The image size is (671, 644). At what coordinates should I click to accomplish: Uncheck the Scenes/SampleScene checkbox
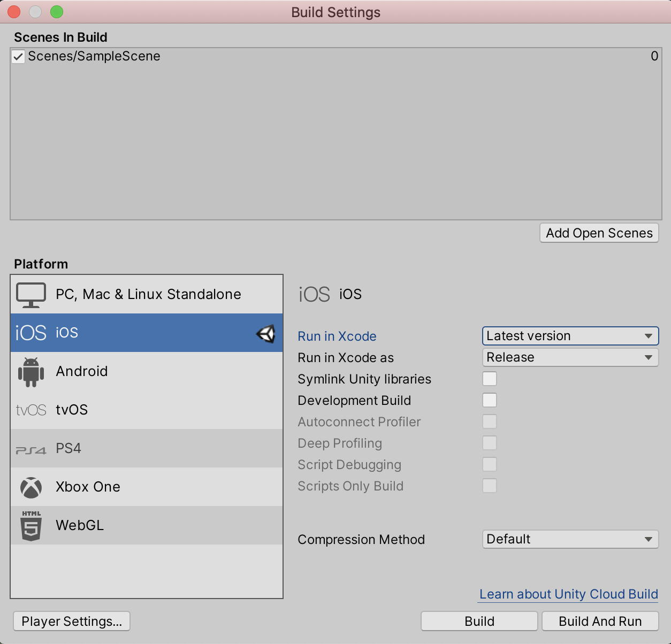pos(18,57)
